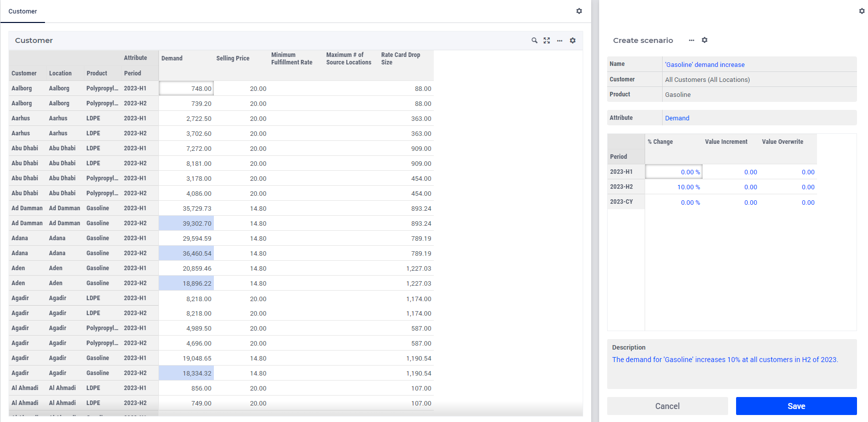Select the Demand cell 35,729.73
The width and height of the screenshot is (868, 422).
point(186,208)
